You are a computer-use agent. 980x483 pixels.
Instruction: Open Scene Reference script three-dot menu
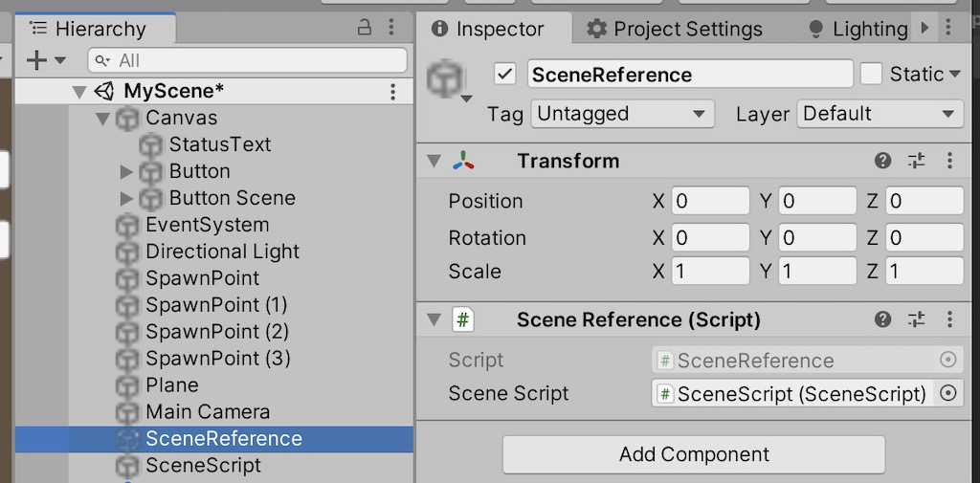(x=949, y=319)
